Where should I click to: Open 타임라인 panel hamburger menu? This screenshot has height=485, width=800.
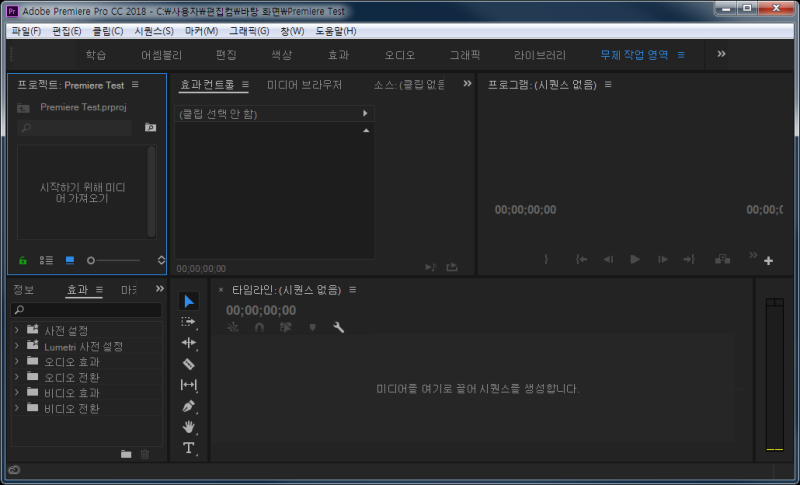[x=353, y=290]
